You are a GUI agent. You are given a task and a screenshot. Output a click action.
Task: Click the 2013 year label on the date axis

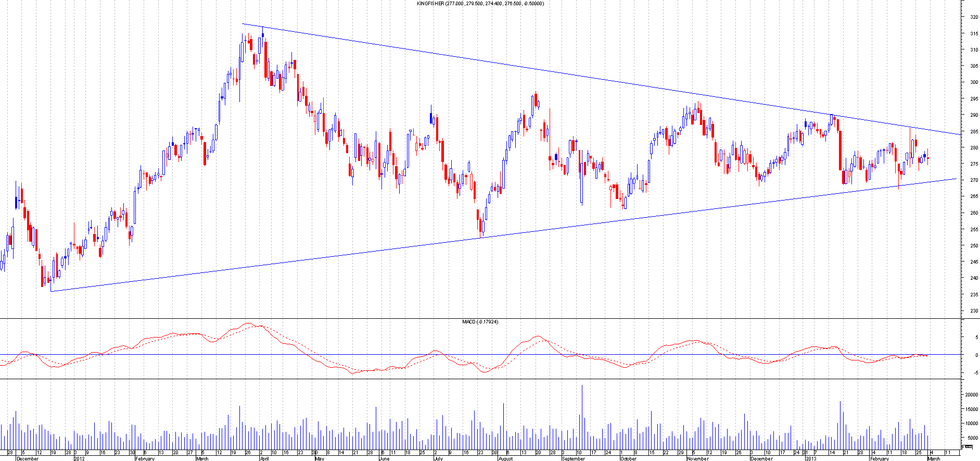coord(810,459)
